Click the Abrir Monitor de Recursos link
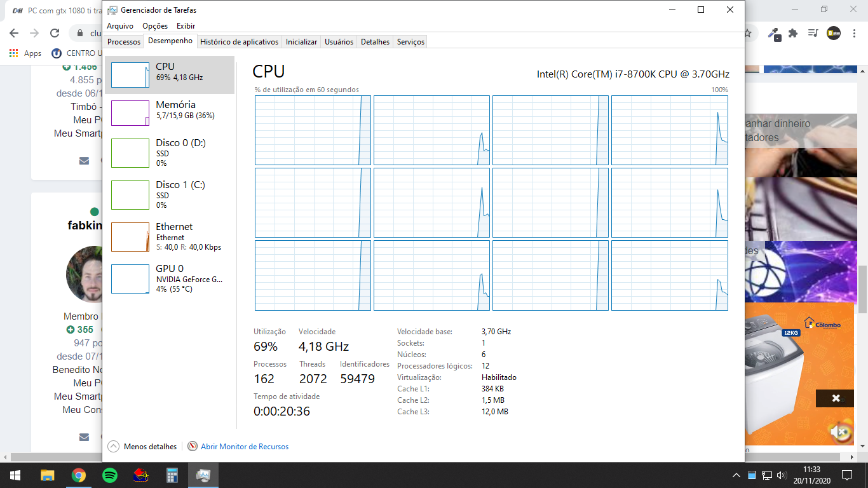The height and width of the screenshot is (488, 868). coord(245,447)
